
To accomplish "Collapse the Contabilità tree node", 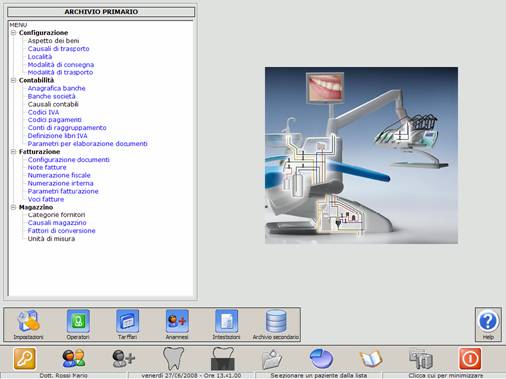I will [13, 80].
